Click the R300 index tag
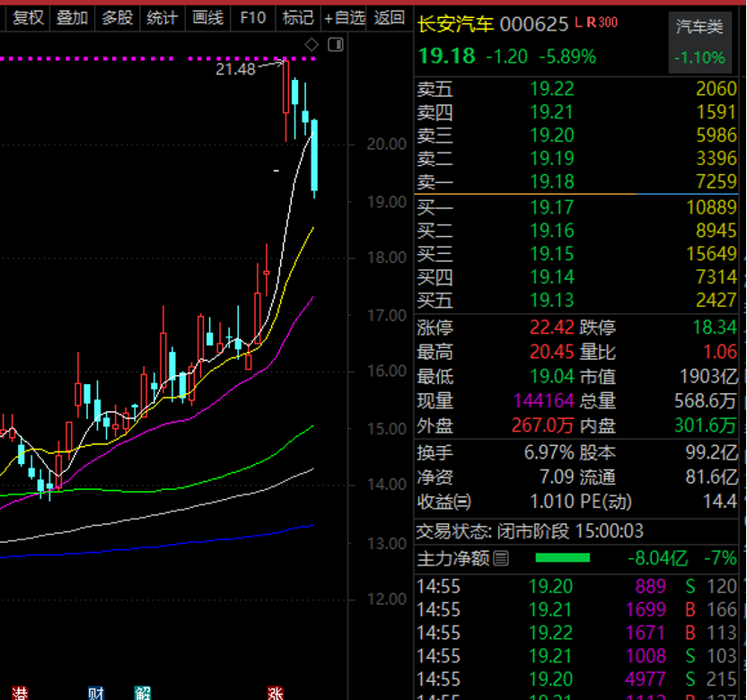Viewport: 747px width, 700px height. coord(602,22)
